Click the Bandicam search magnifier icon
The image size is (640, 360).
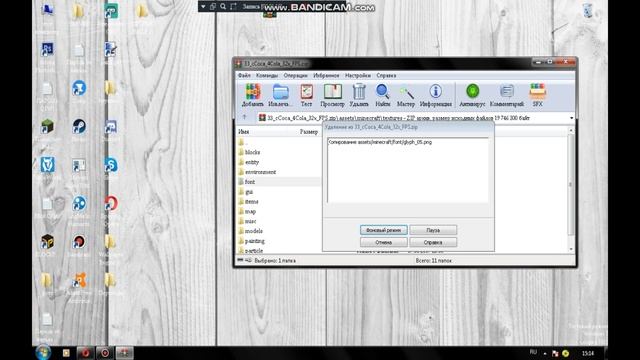[x=223, y=7]
